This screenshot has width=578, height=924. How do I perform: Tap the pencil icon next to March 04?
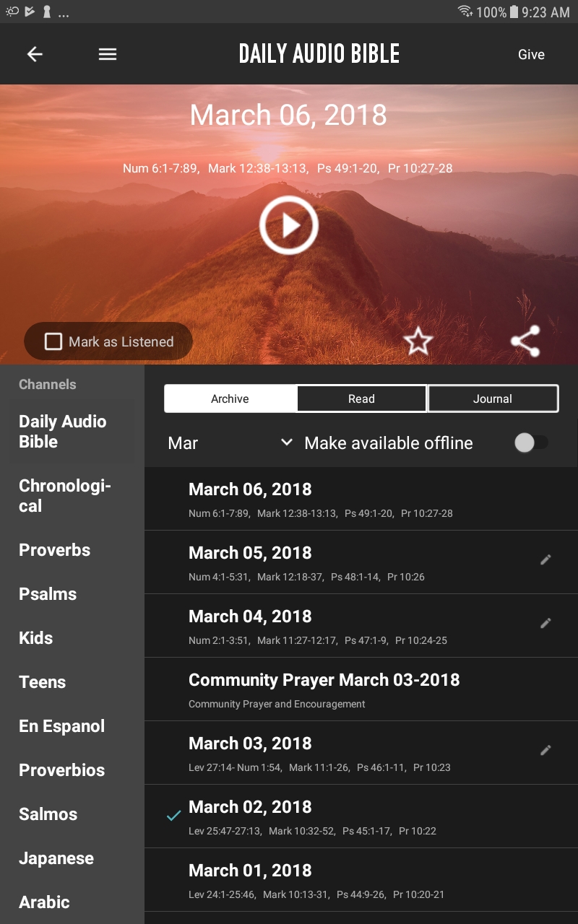click(545, 623)
